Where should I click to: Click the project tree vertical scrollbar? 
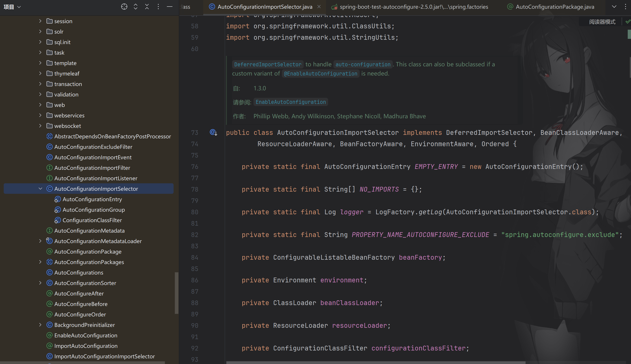pos(177,293)
